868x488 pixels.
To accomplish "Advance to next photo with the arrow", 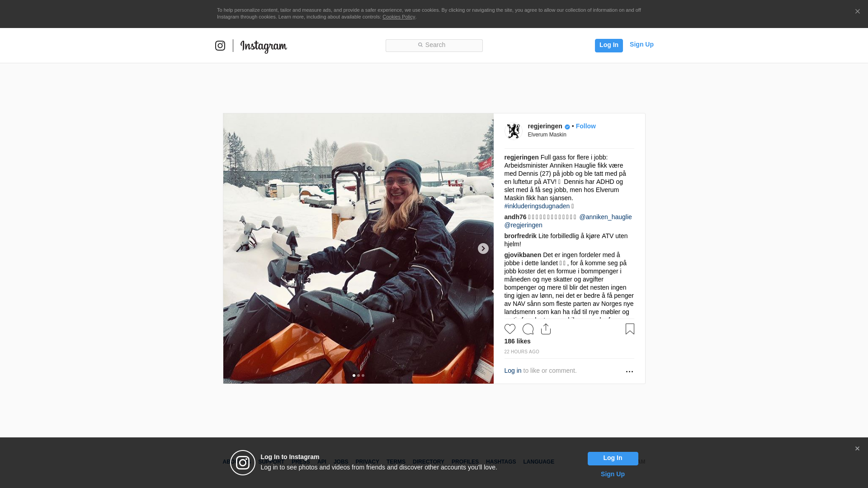I will [x=483, y=249].
